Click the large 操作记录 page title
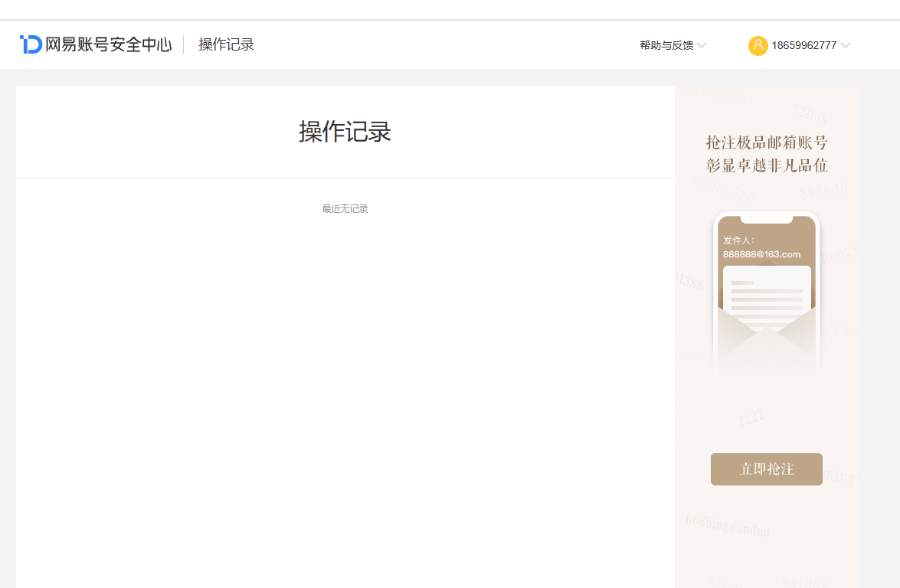Viewport: 900px width, 588px height. (x=345, y=132)
